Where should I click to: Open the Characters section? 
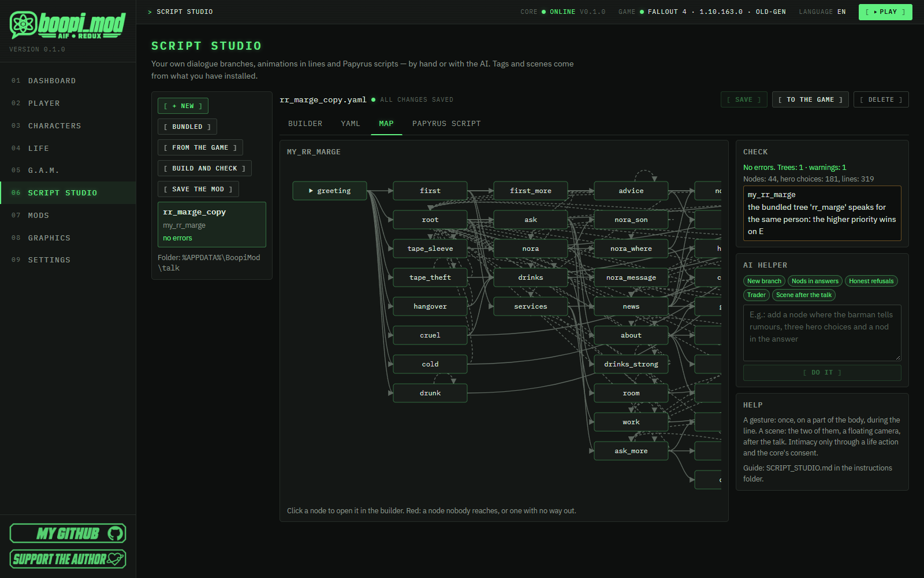click(68, 126)
